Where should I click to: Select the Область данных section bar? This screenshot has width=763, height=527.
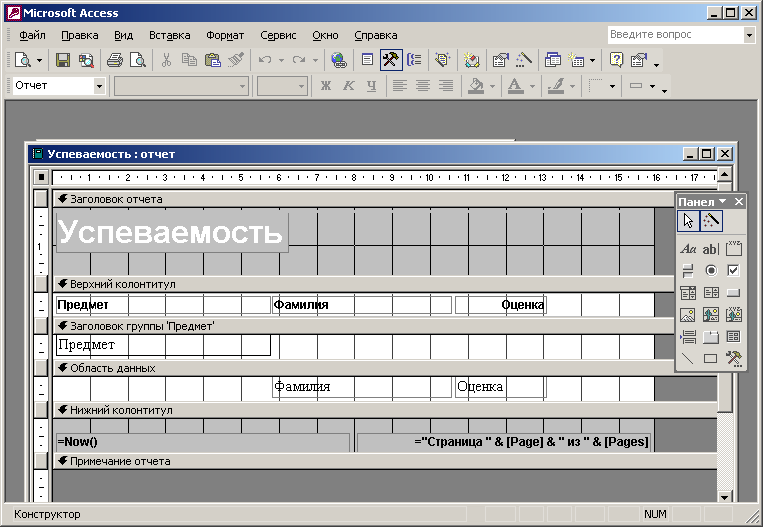(x=363, y=368)
